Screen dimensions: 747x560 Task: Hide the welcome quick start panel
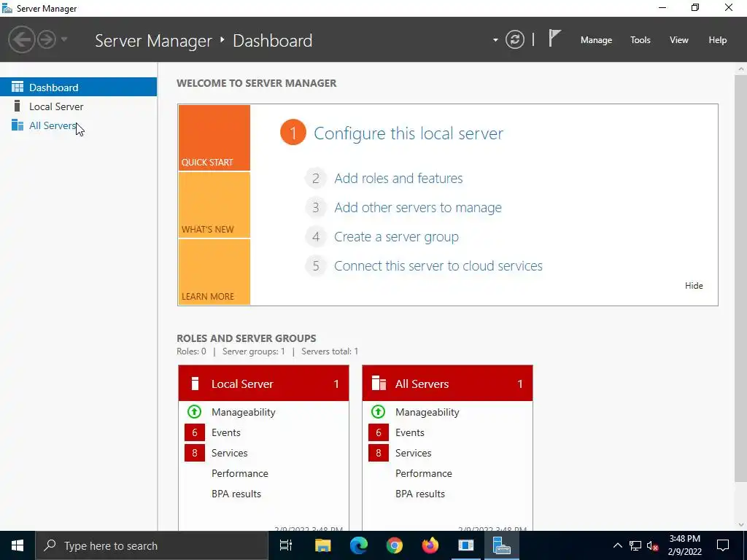[694, 285]
